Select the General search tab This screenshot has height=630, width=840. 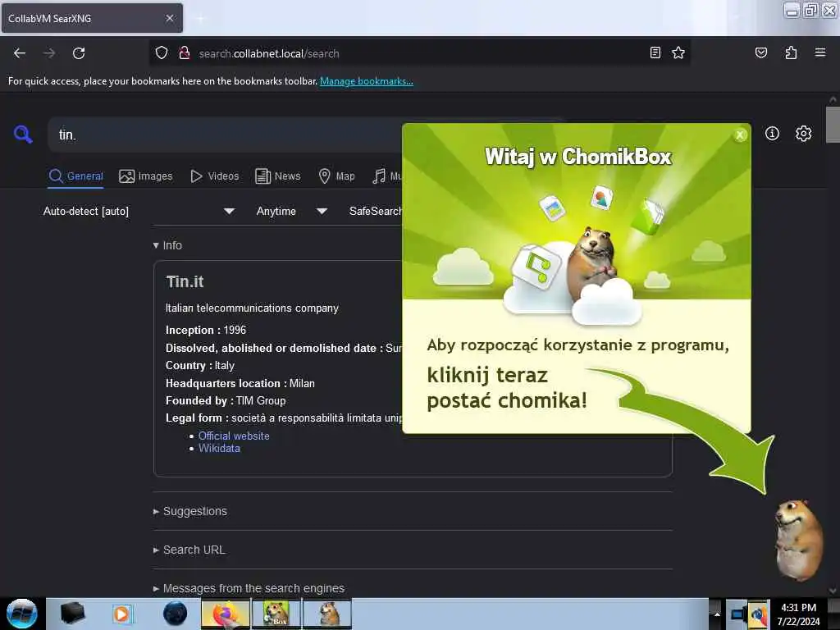pos(76,176)
